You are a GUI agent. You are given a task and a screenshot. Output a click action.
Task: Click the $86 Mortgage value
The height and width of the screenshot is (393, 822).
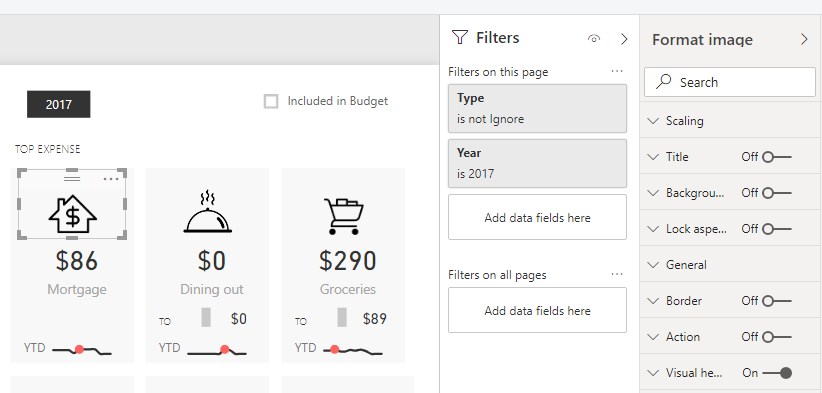77,261
